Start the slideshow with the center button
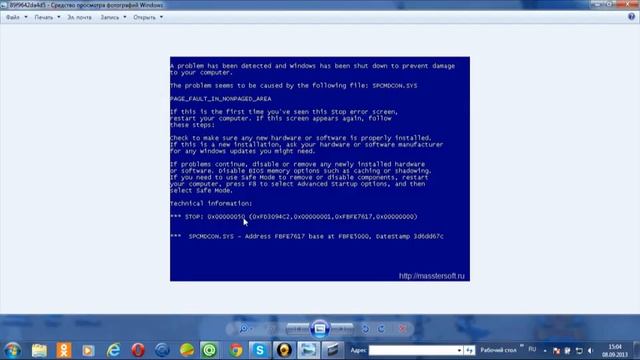The image size is (640, 360). tap(320, 329)
